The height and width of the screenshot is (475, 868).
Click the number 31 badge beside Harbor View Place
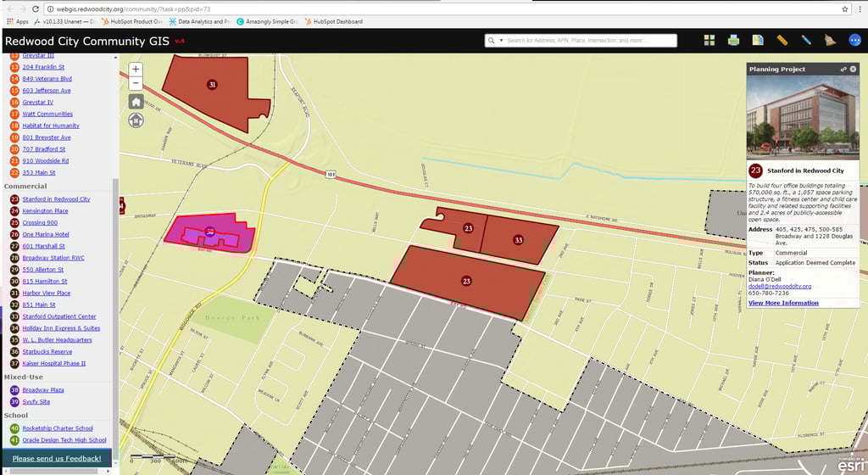[x=14, y=293]
